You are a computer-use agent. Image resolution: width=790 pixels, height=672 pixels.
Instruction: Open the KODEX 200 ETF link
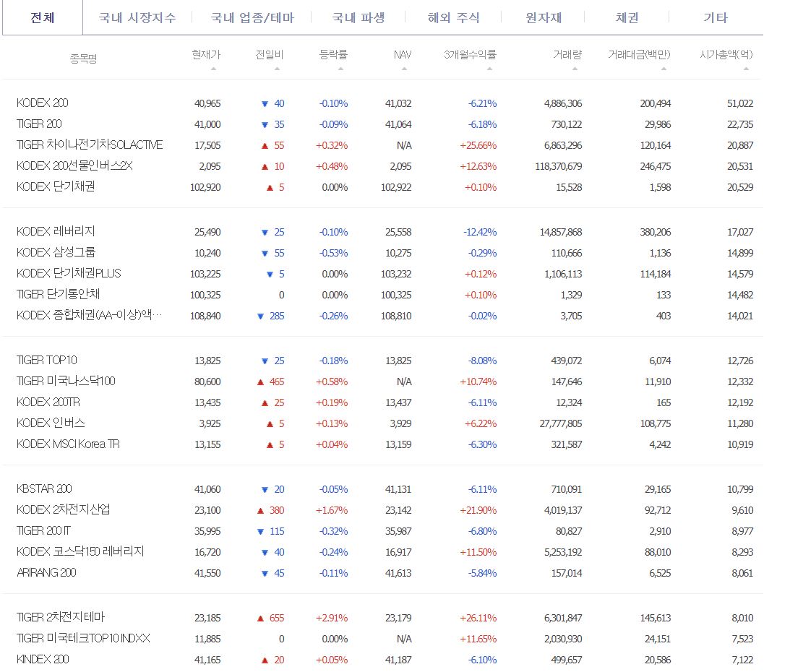coord(43,103)
